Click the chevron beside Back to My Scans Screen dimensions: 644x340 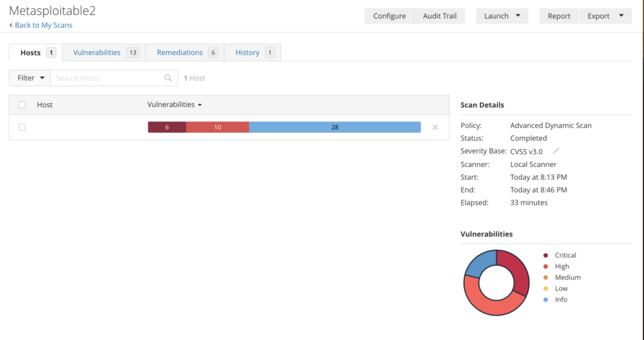tap(11, 25)
